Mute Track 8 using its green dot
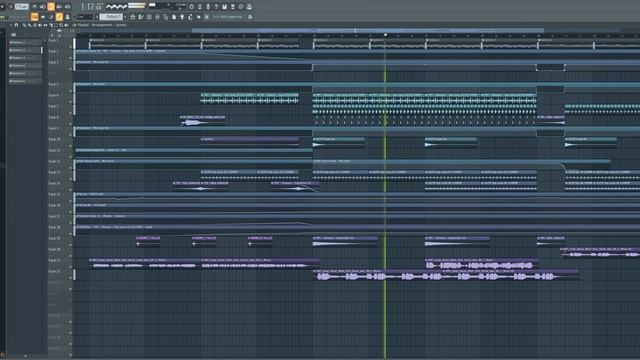This screenshot has width=640, height=360. coord(71,124)
